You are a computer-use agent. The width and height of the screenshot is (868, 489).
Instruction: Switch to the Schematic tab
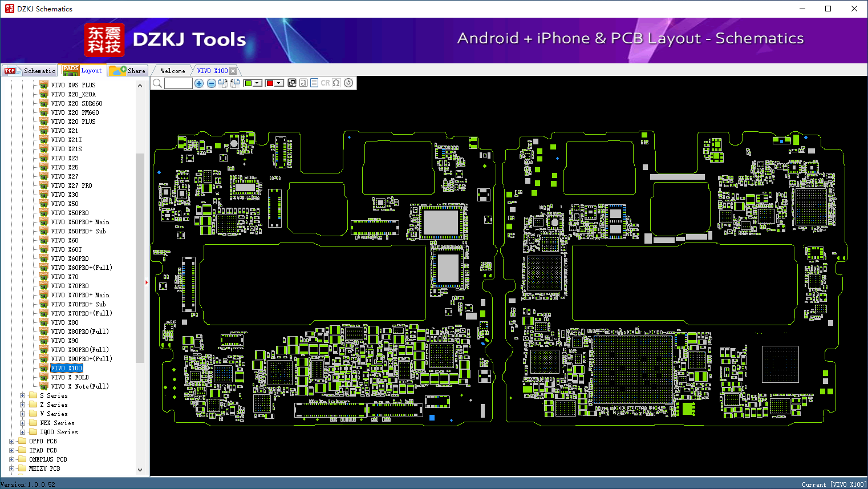(30, 71)
